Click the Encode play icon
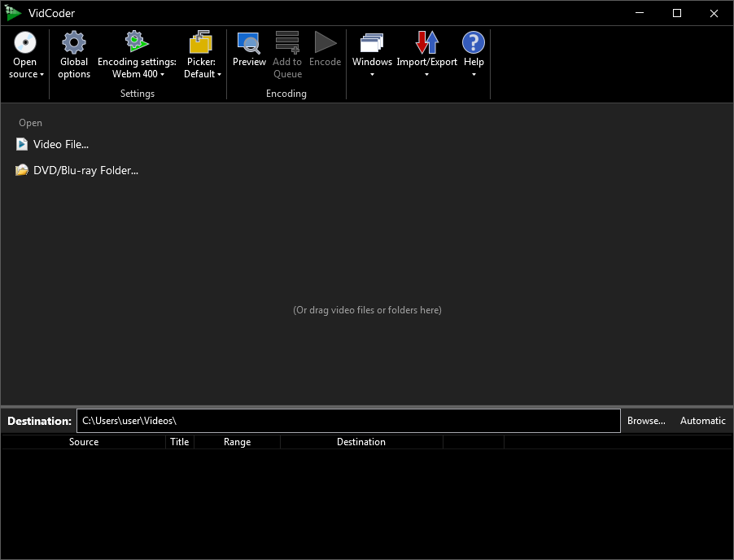Image resolution: width=734 pixels, height=560 pixels. pyautogui.click(x=325, y=42)
